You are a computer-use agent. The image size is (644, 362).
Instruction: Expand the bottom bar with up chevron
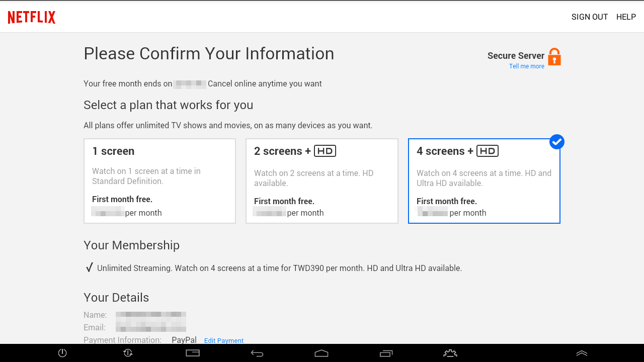(x=582, y=353)
